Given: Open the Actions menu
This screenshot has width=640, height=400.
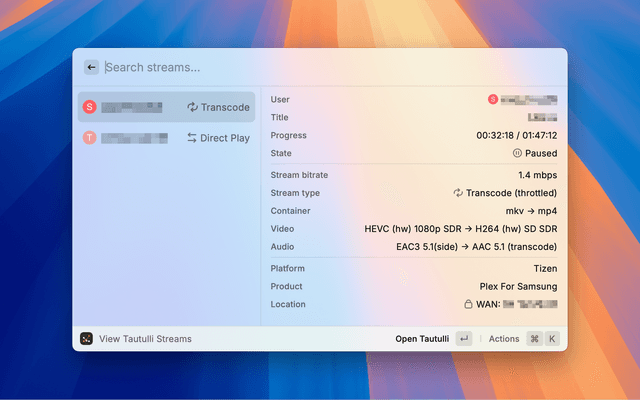Looking at the screenshot, I should pyautogui.click(x=504, y=339).
